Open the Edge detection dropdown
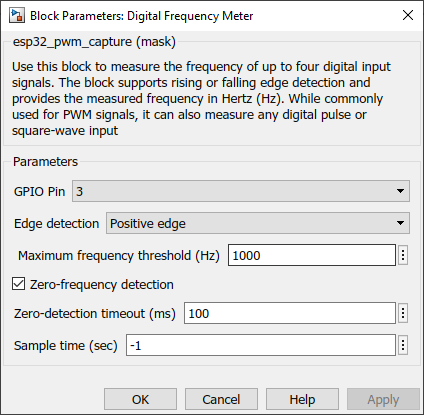 [258, 223]
